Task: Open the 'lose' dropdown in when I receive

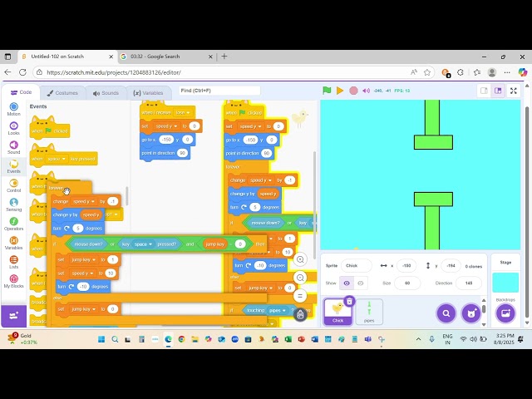Action: (x=183, y=113)
